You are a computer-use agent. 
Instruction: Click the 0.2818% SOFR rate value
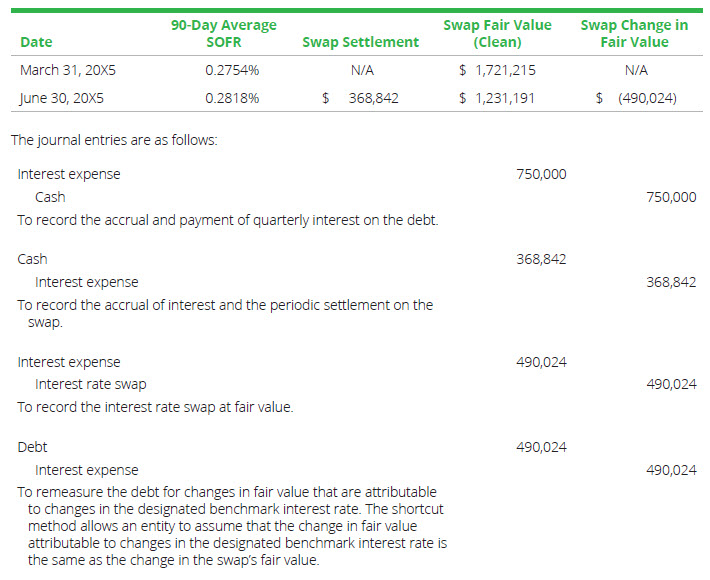click(232, 98)
